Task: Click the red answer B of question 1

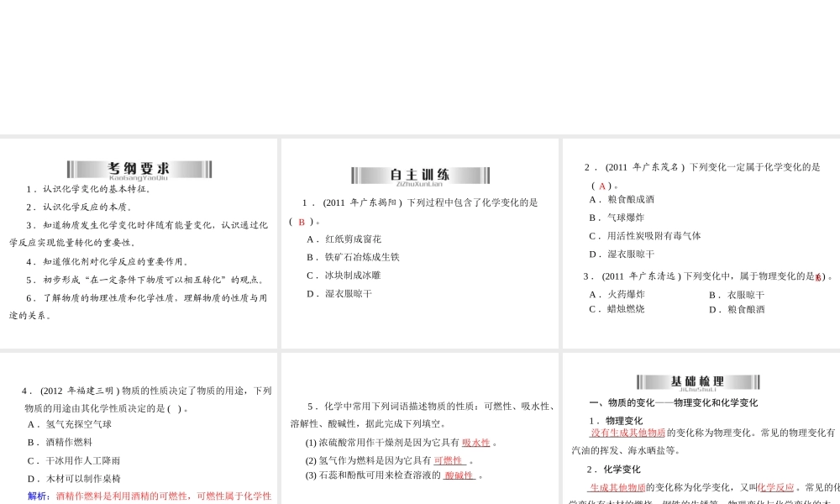Action: coord(302,222)
